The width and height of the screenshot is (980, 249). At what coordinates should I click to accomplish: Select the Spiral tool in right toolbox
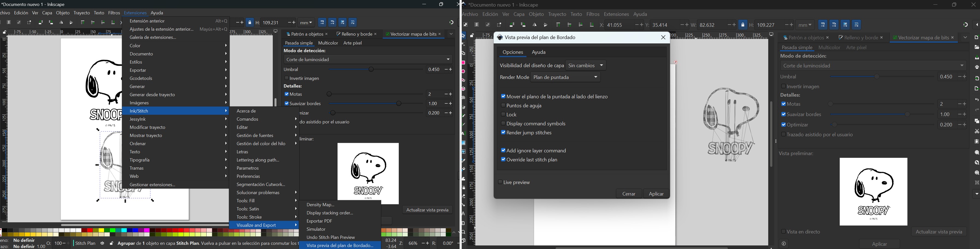tap(463, 98)
